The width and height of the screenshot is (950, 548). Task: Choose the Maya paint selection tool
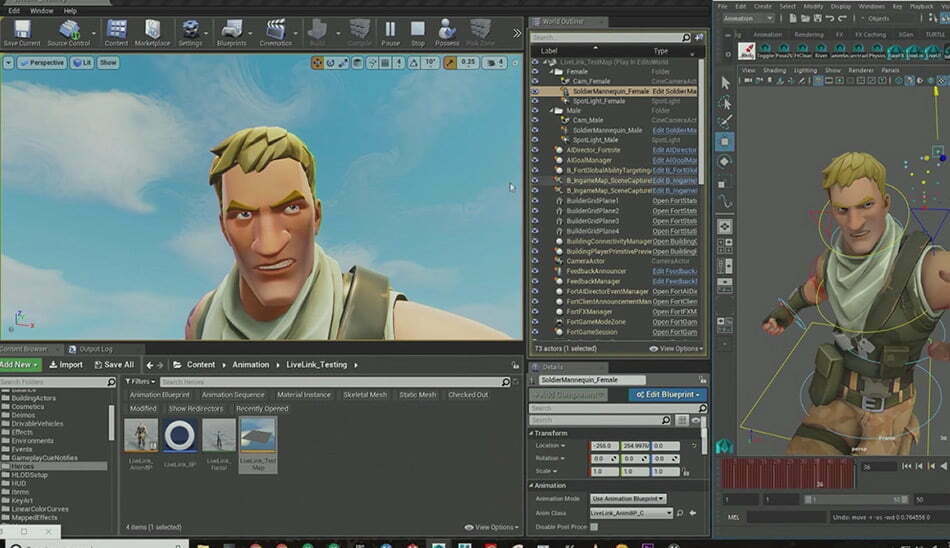pos(725,122)
